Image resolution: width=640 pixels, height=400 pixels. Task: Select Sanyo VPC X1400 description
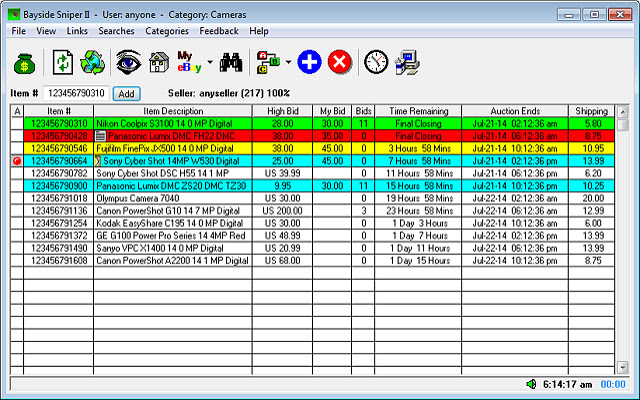point(160,249)
